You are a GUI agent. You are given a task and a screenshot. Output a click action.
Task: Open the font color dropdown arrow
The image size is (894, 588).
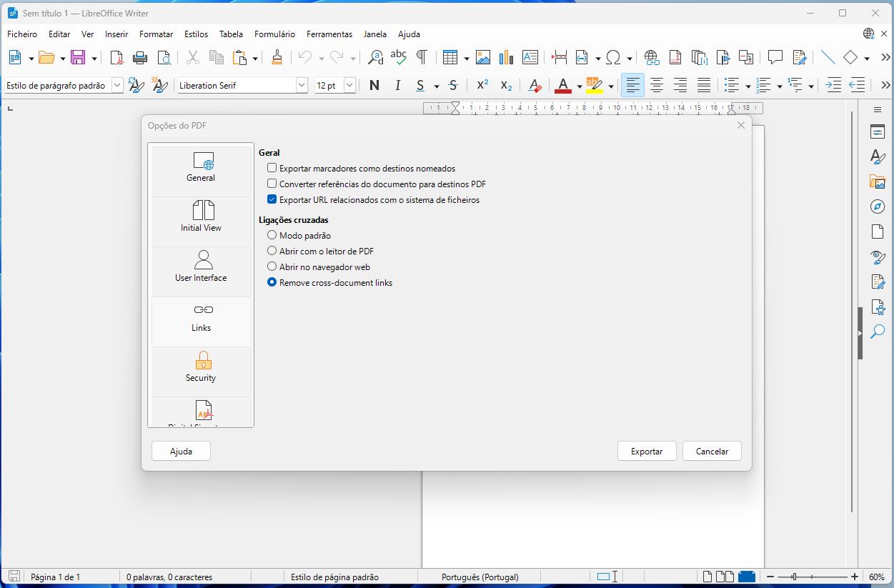[578, 86]
